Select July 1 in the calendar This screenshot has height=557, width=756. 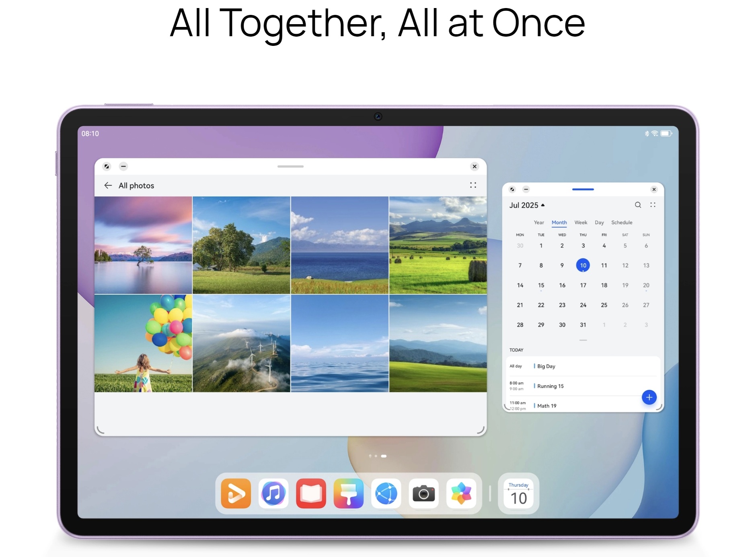coord(541,246)
